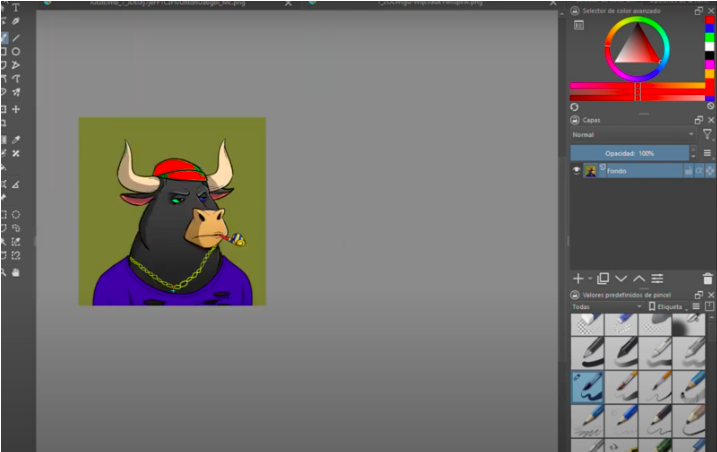Select the Freehand Selection tool
Viewport: 717px width, 452px height.
click(x=16, y=228)
